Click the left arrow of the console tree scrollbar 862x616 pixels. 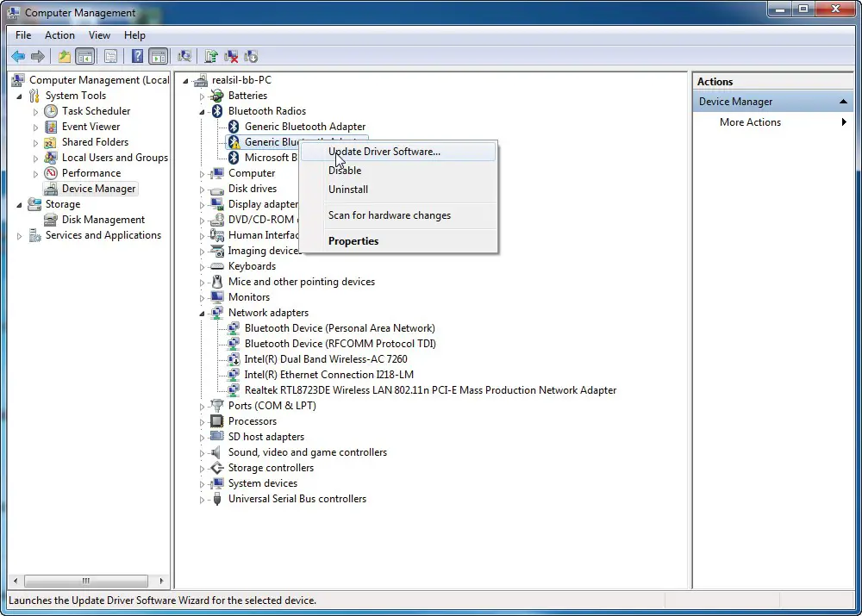pos(16,581)
